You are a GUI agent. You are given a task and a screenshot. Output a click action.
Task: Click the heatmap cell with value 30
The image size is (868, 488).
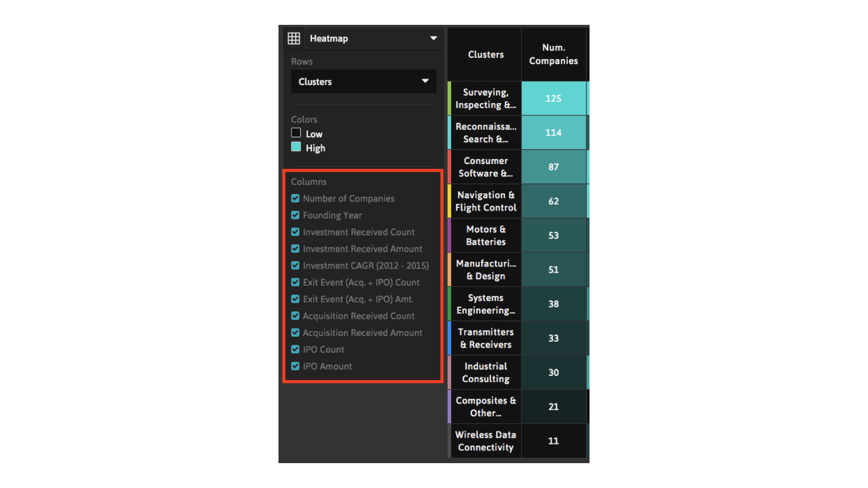click(553, 373)
